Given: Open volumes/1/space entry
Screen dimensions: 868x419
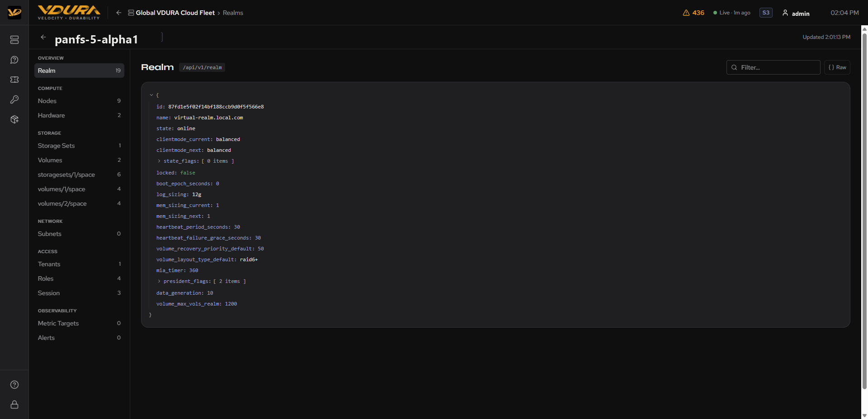Looking at the screenshot, I should 79,189.
